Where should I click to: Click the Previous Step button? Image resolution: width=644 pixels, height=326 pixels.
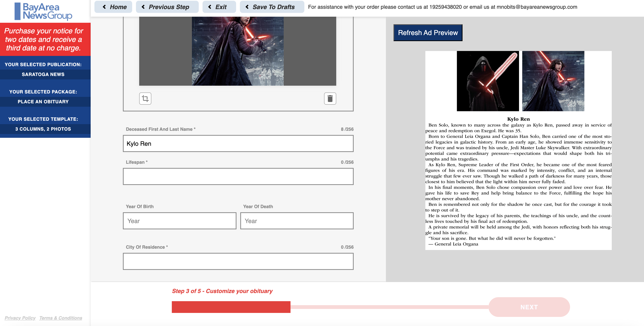click(167, 7)
